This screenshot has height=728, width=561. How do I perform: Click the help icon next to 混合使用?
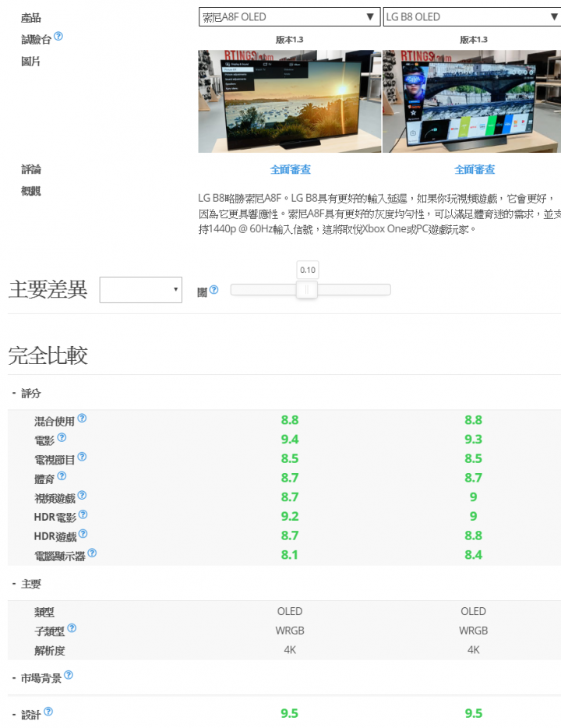[82, 418]
